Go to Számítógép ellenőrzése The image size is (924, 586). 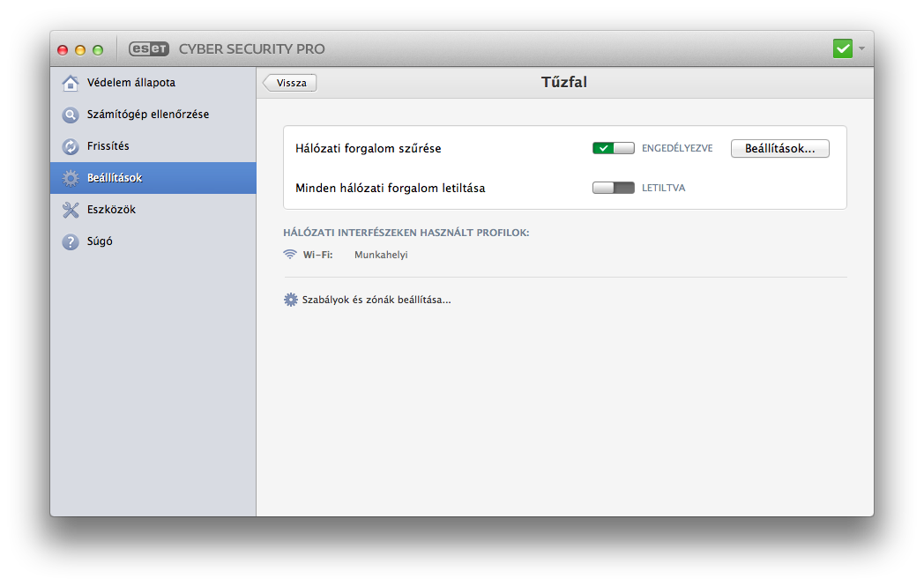tap(153, 115)
